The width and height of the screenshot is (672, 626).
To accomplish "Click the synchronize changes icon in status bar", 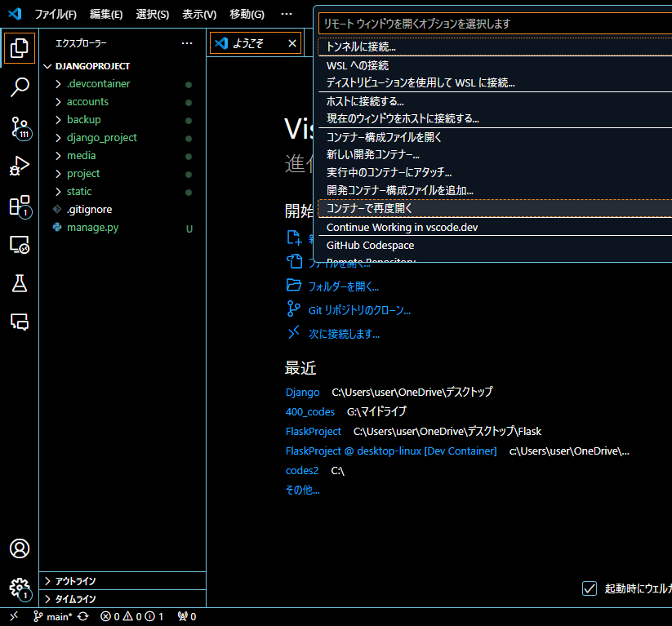I will (x=83, y=616).
